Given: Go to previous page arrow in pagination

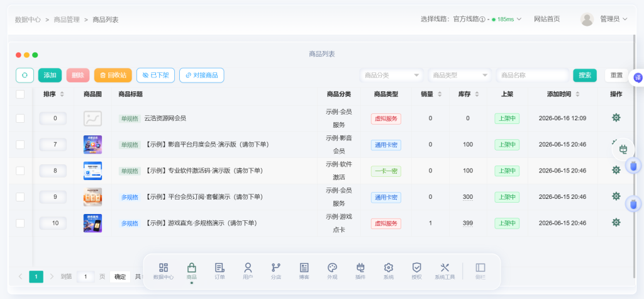Looking at the screenshot, I should click(x=21, y=276).
